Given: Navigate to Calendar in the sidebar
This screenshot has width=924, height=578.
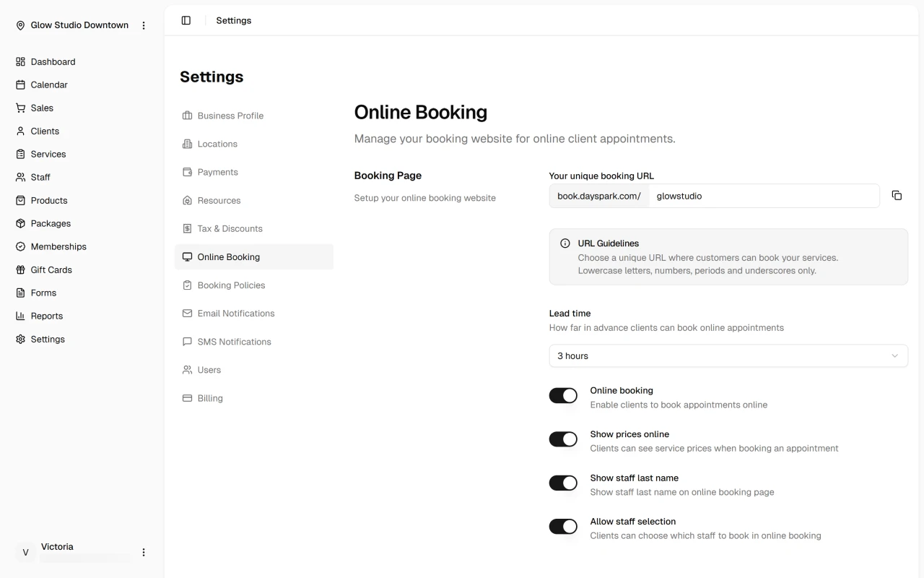Looking at the screenshot, I should (82, 85).
